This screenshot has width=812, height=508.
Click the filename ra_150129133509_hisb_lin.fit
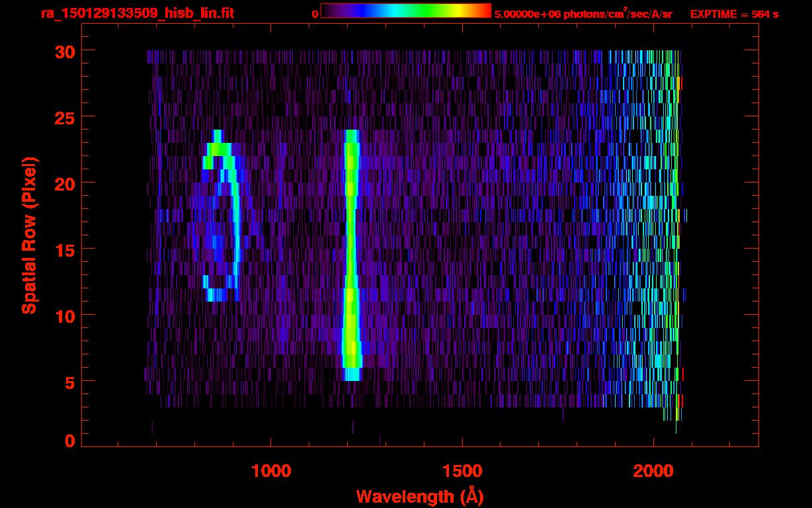(137, 13)
